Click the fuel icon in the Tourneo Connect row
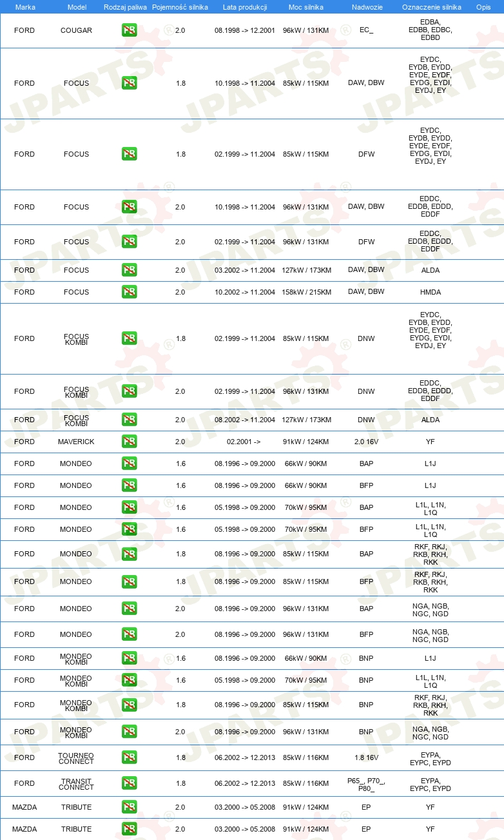 tap(130, 757)
